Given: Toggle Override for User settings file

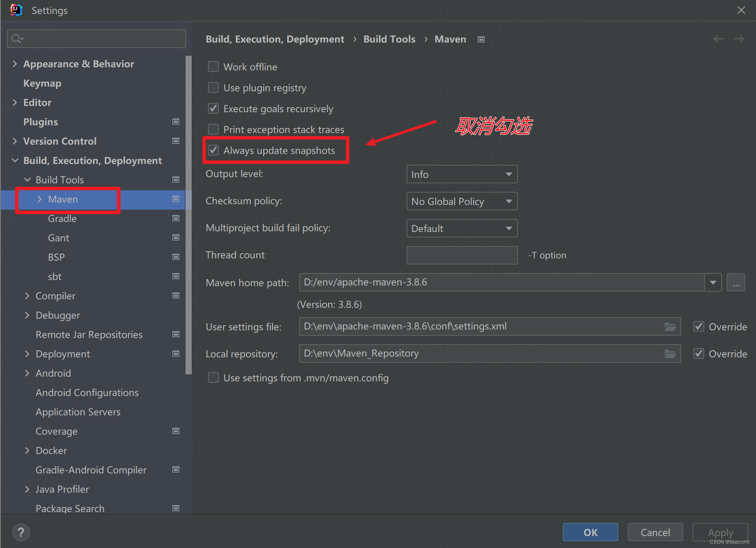Looking at the screenshot, I should click(x=699, y=327).
